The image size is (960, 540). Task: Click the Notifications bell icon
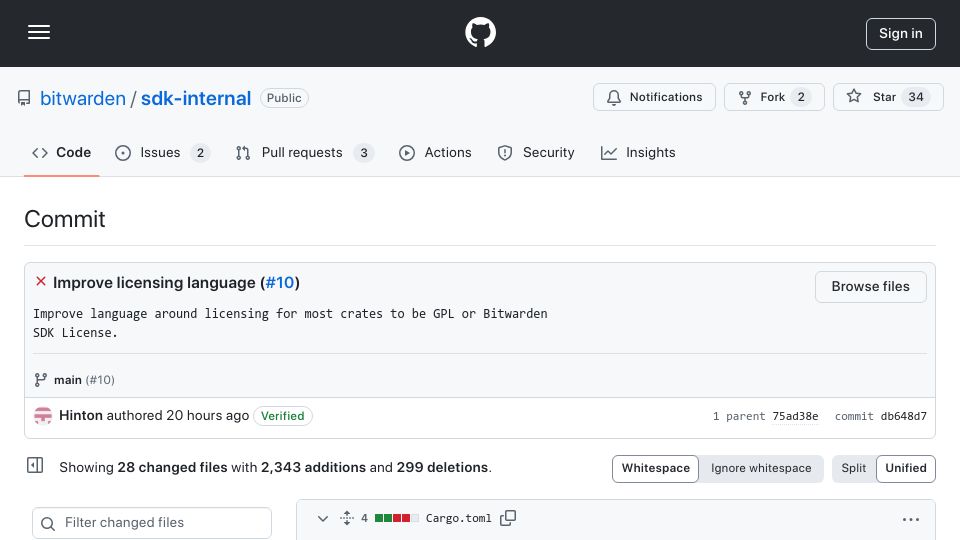click(x=613, y=97)
